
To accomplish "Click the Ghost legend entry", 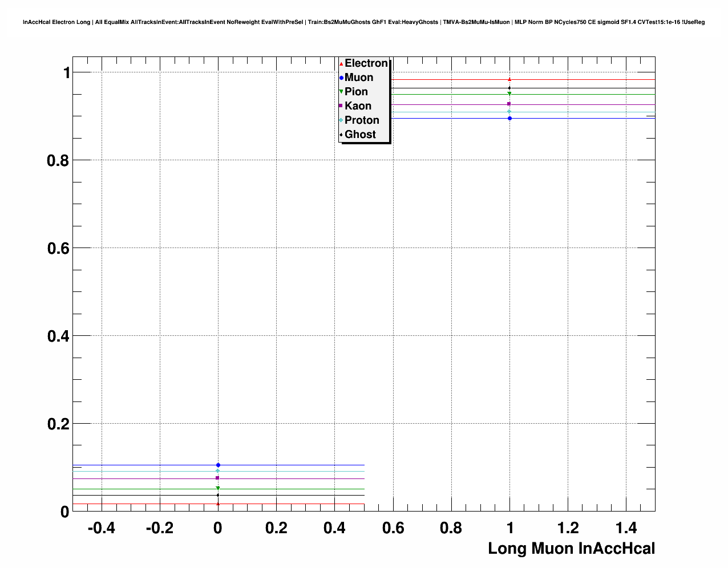I will [358, 135].
